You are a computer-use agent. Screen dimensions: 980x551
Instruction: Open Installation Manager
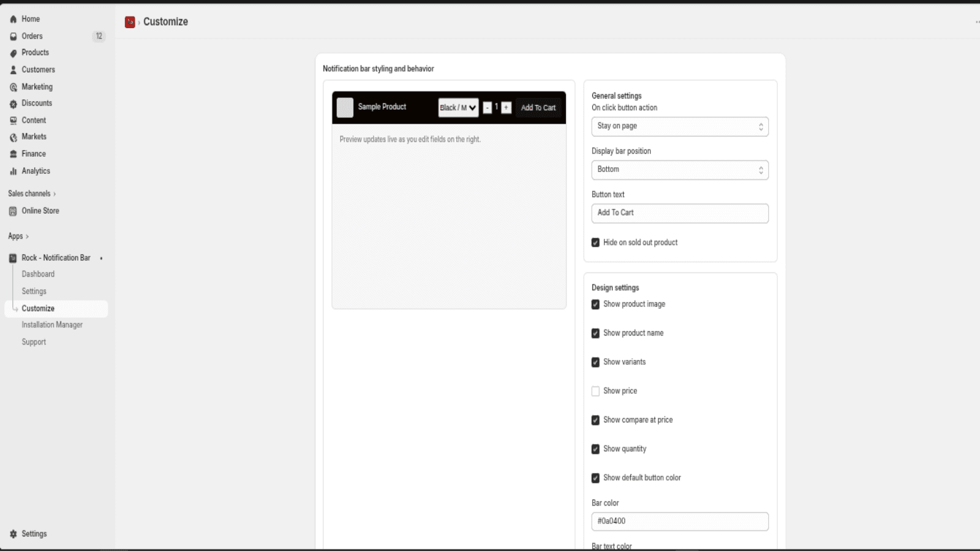(x=52, y=326)
